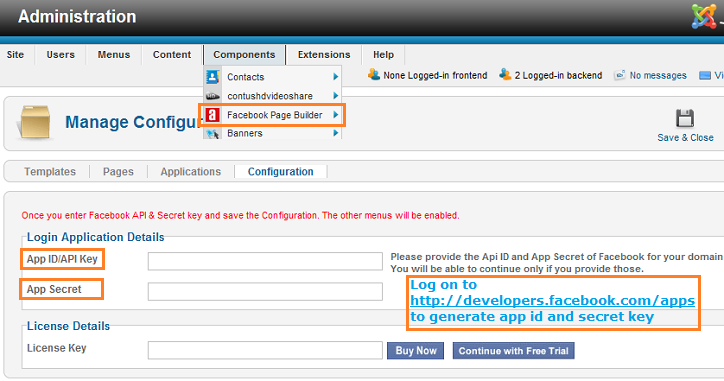Click the 2 Logged-in backend text
Image resolution: width=724 pixels, height=381 pixels.
coord(558,75)
